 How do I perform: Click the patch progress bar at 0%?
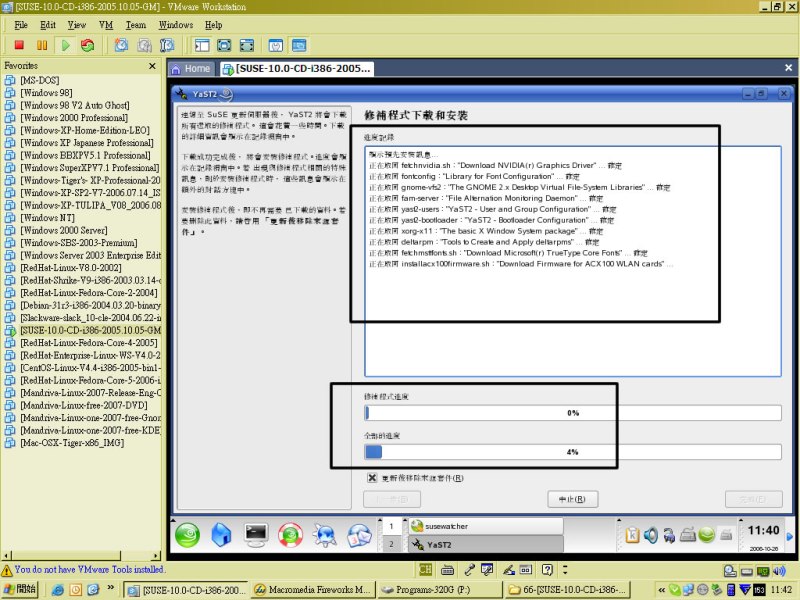572,413
